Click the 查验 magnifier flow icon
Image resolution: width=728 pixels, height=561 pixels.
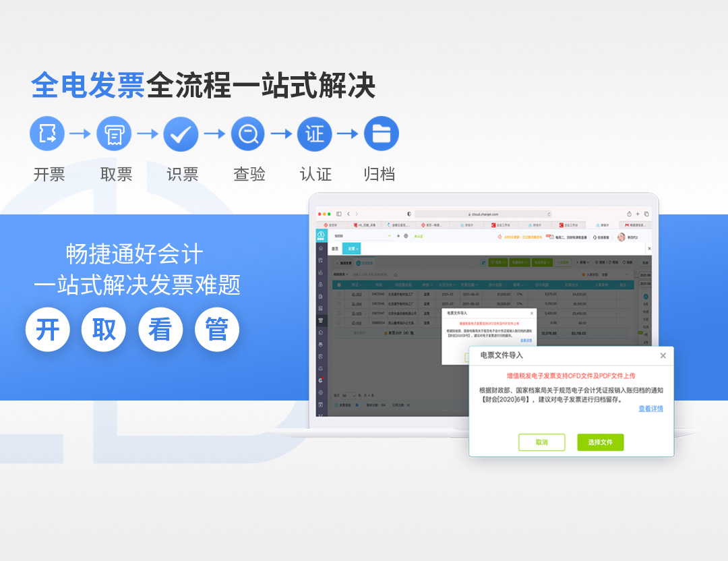(247, 134)
